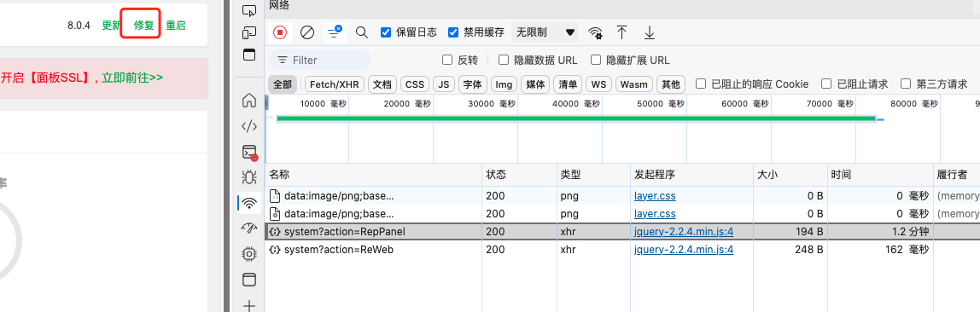Open jquery initiator for ReWeb request
Screen dimensions: 980x312
click(684, 251)
